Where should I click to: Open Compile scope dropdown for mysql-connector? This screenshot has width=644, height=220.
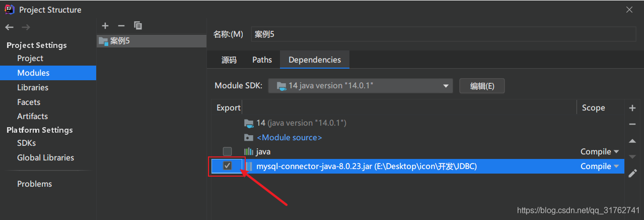coord(599,166)
